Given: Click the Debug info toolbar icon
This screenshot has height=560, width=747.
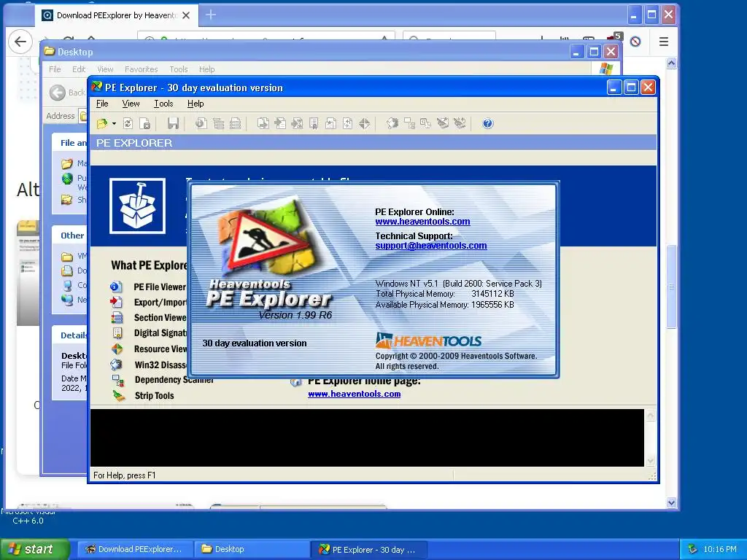Looking at the screenshot, I should pyautogui.click(x=330, y=124).
